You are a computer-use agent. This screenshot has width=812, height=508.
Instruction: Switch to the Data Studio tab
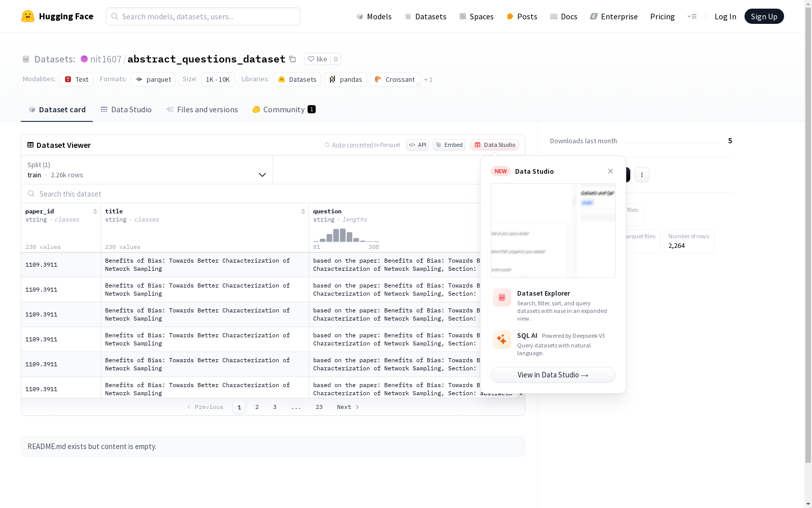126,109
